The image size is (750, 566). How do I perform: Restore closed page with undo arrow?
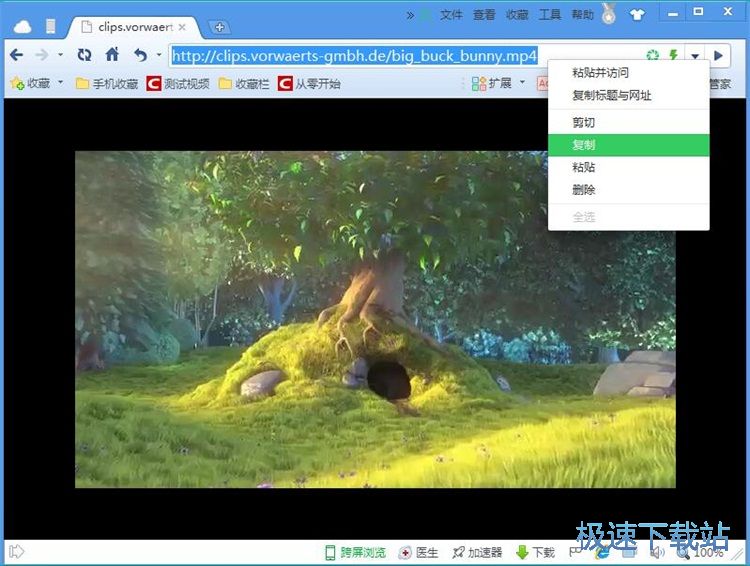pyautogui.click(x=140, y=55)
